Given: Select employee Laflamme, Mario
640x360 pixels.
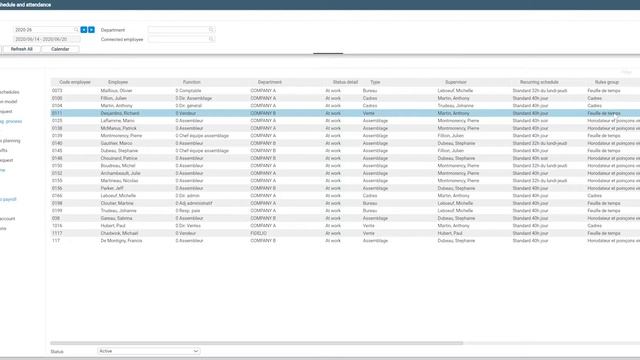Looking at the screenshot, I should (x=117, y=121).
